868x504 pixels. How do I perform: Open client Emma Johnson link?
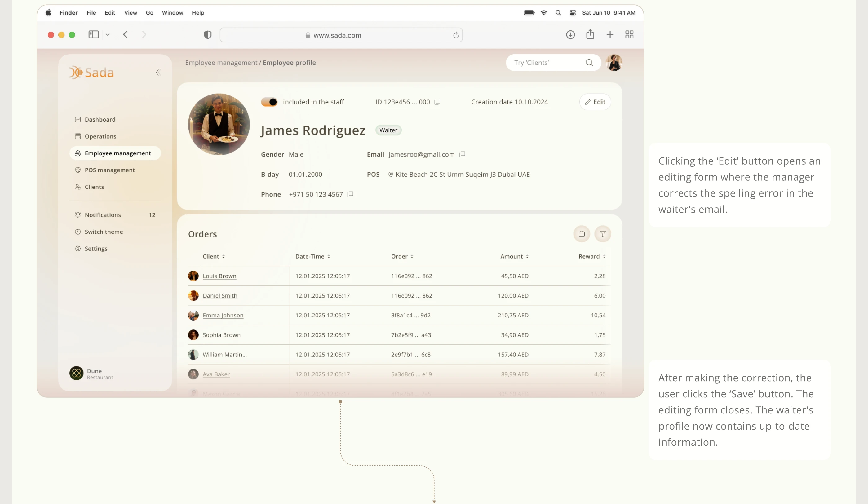pos(223,315)
